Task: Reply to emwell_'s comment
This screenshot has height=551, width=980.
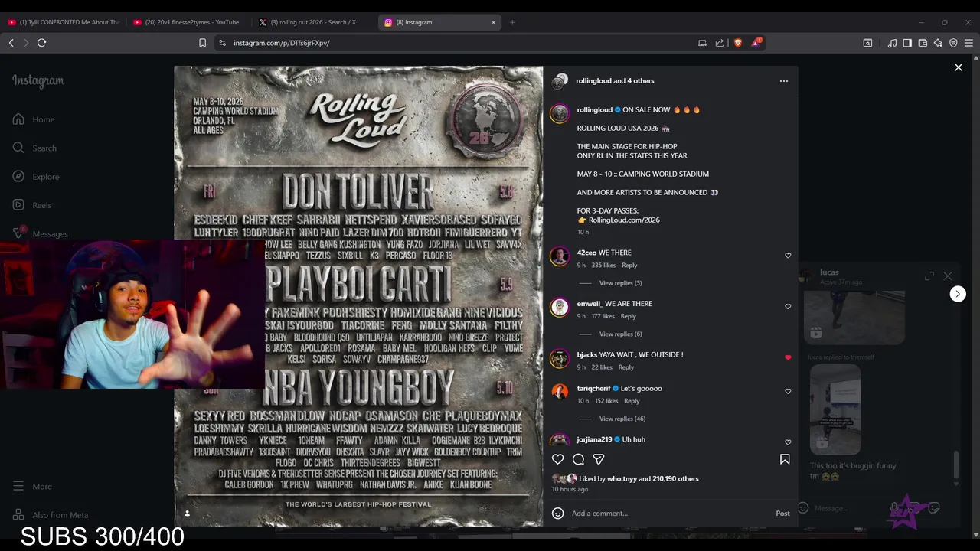Action: 628,316
